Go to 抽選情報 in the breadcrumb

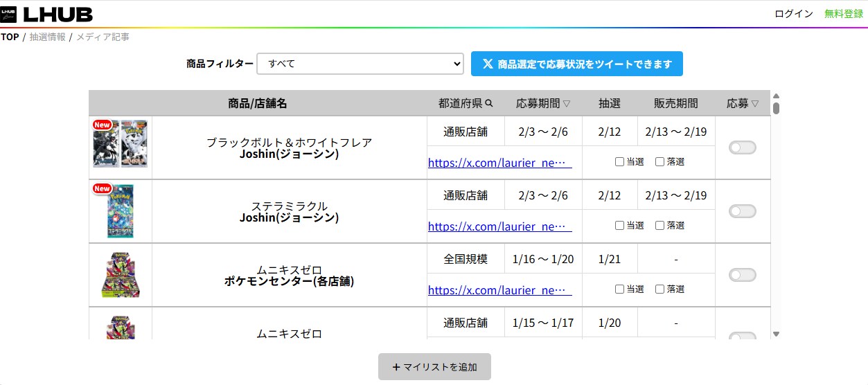tap(48, 37)
